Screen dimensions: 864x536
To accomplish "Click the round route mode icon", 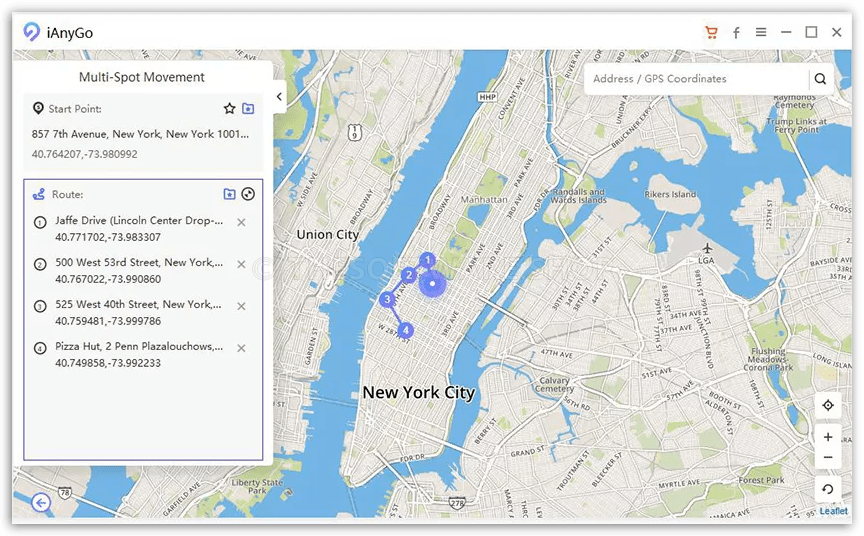I will coord(249,194).
